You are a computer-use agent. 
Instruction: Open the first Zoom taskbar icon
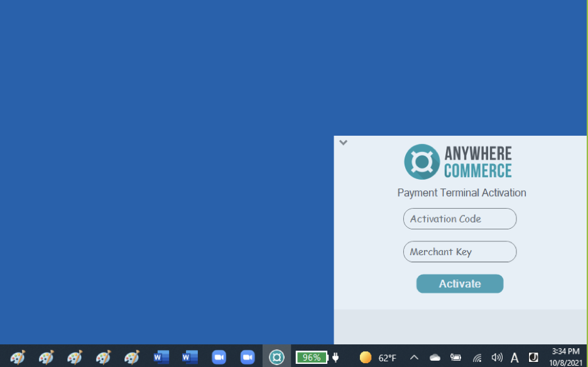pyautogui.click(x=219, y=357)
